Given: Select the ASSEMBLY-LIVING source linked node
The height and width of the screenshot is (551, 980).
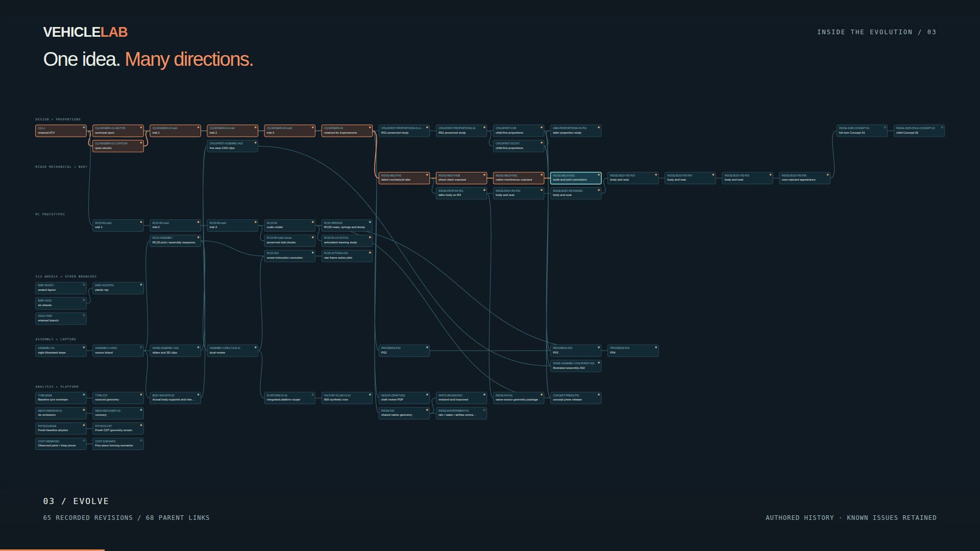Looking at the screenshot, I should tap(118, 351).
